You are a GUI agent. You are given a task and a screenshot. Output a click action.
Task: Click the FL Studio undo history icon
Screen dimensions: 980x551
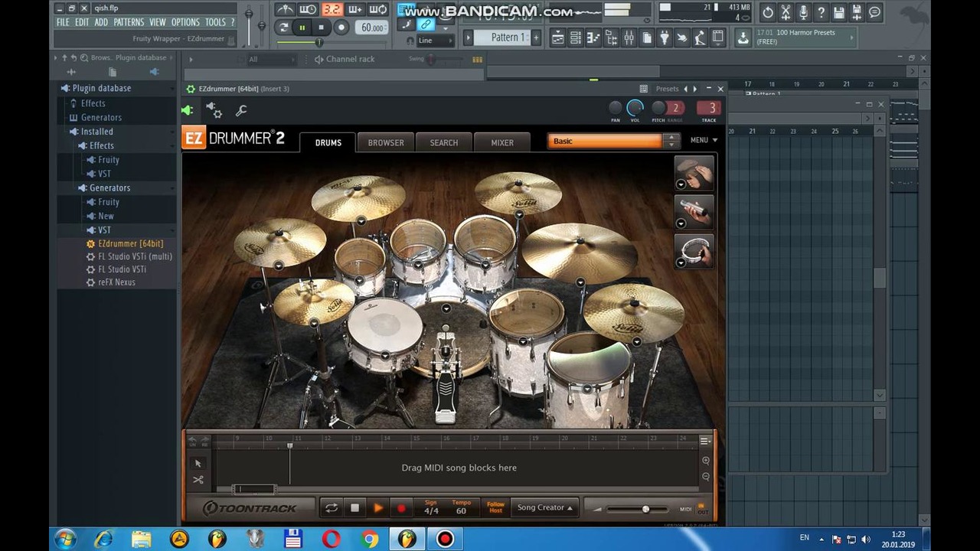point(768,12)
